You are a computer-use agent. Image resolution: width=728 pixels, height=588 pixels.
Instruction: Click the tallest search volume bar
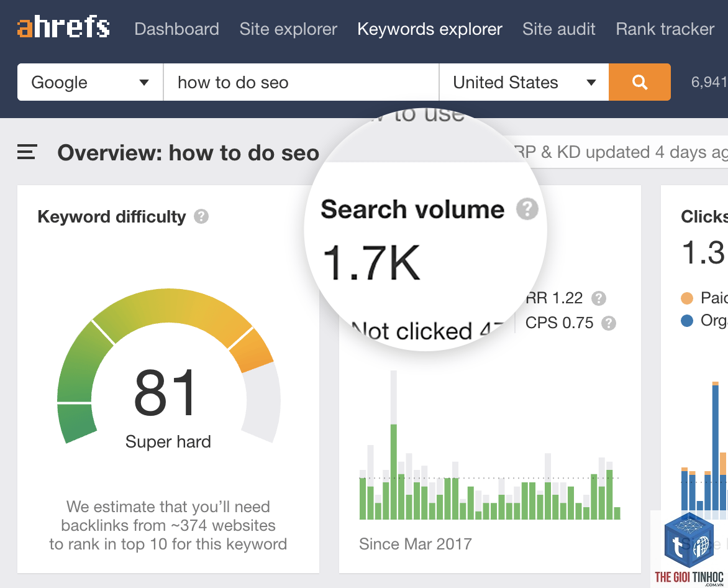pyautogui.click(x=394, y=445)
